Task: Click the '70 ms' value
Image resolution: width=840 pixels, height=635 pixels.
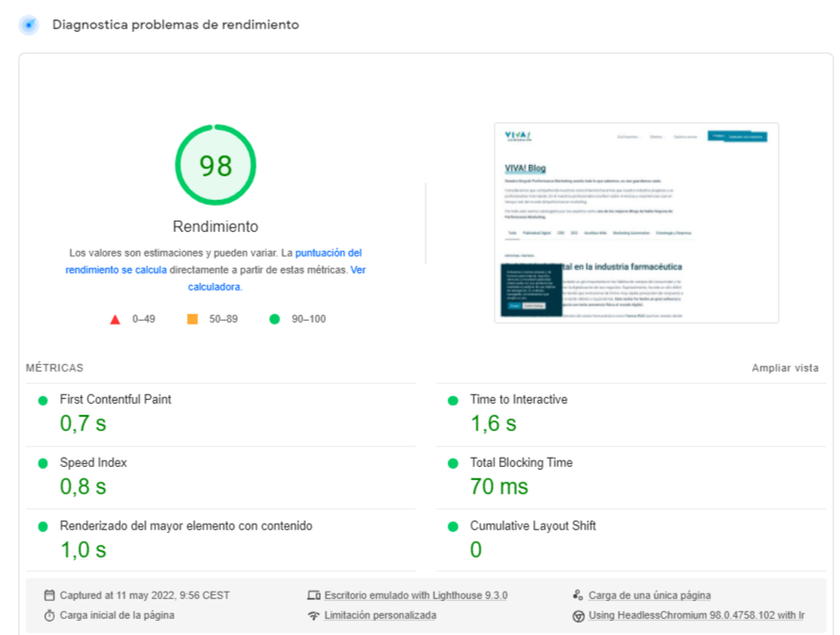Action: tap(499, 487)
